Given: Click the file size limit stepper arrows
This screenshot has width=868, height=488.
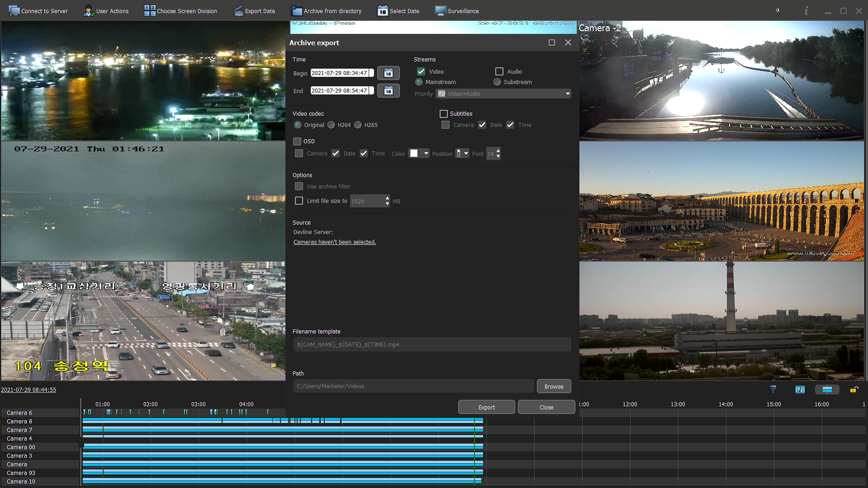Looking at the screenshot, I should point(387,201).
